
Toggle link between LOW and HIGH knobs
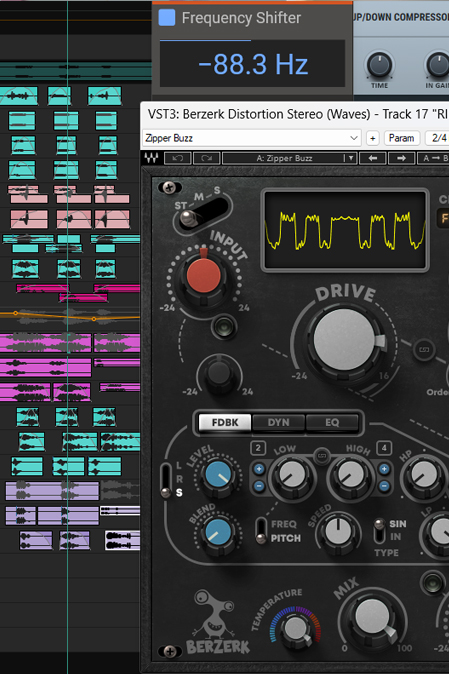[x=321, y=456]
